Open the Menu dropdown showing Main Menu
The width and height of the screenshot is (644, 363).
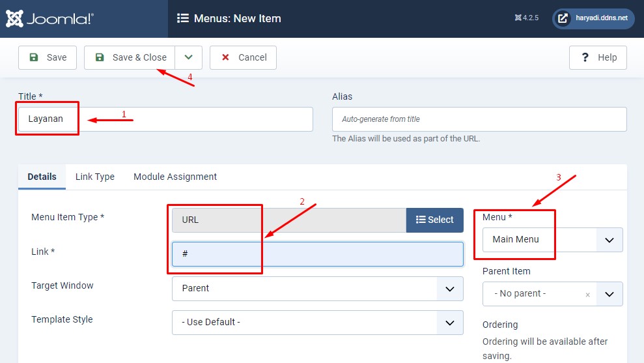click(552, 239)
